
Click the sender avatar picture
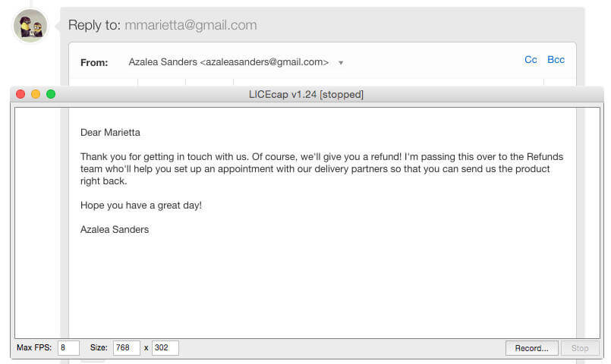pos(30,26)
